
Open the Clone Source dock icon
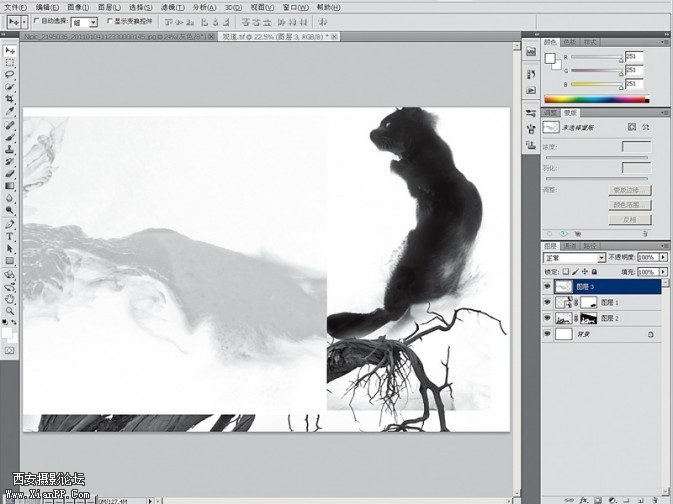[531, 145]
